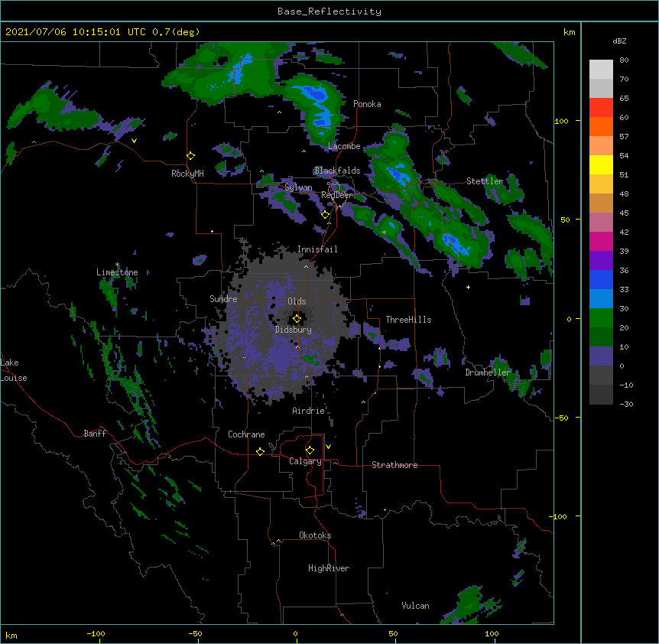Viewport: 659px width, 644px height.
Task: Select the bright yellow 51-54 dBZ swatch
Action: [601, 165]
